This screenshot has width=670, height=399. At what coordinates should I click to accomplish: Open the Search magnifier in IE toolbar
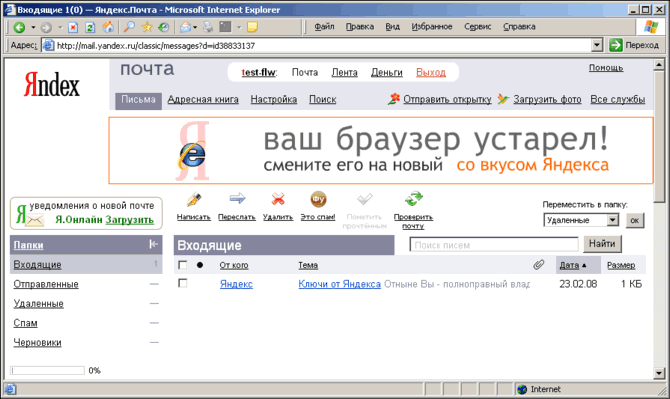tap(129, 27)
